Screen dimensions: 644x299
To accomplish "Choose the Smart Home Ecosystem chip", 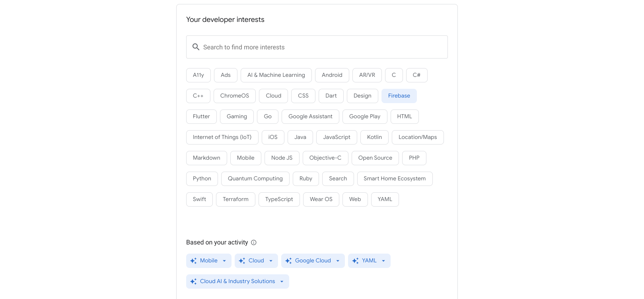I will (x=394, y=179).
